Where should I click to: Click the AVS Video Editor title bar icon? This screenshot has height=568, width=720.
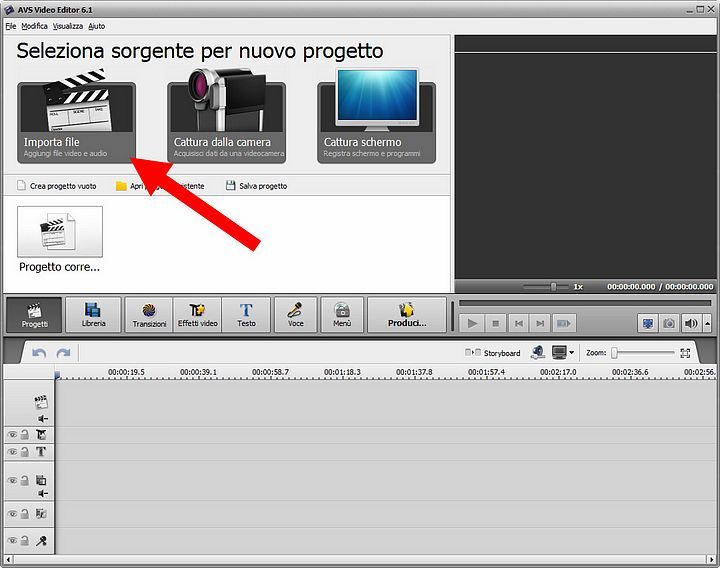(9, 10)
